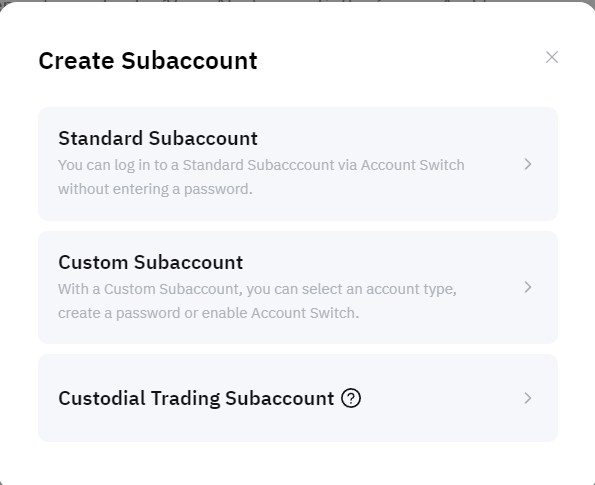Click the Standard Subaccount arrow chevron
The height and width of the screenshot is (485, 595).
[x=528, y=164]
